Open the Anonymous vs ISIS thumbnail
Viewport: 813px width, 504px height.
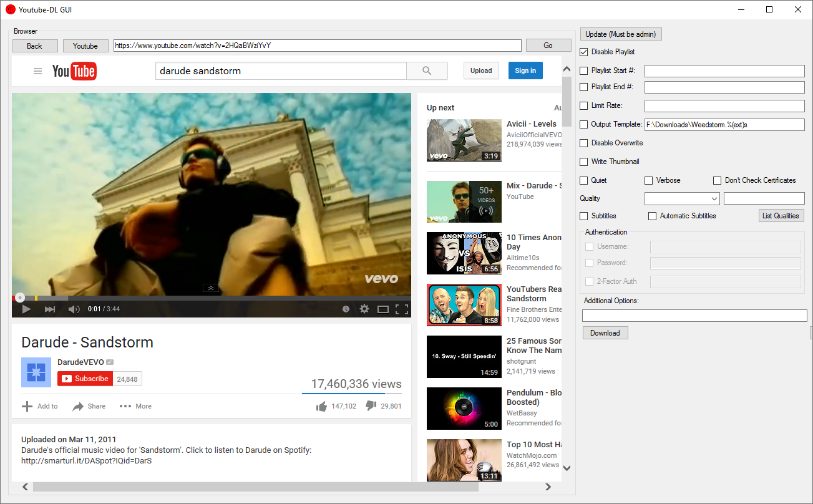[464, 253]
